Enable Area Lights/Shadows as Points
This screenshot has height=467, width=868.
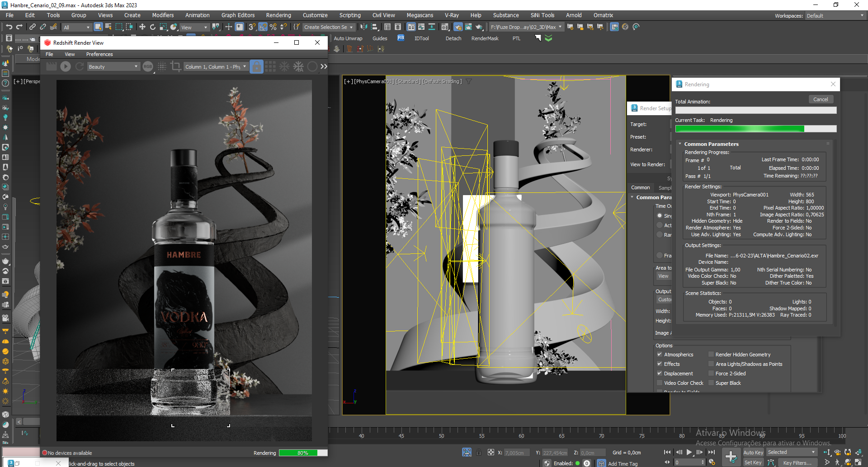(711, 364)
